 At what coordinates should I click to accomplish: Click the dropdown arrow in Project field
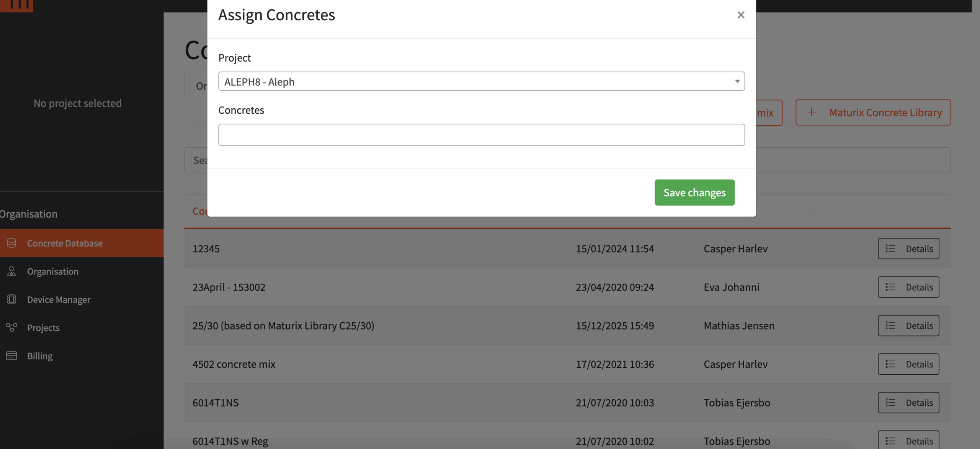coord(737,81)
